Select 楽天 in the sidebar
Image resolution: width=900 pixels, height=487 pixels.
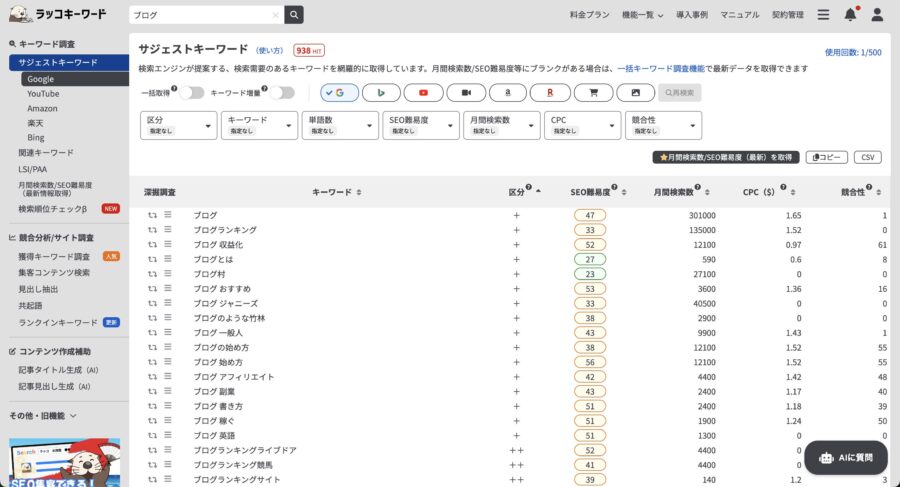[35, 123]
